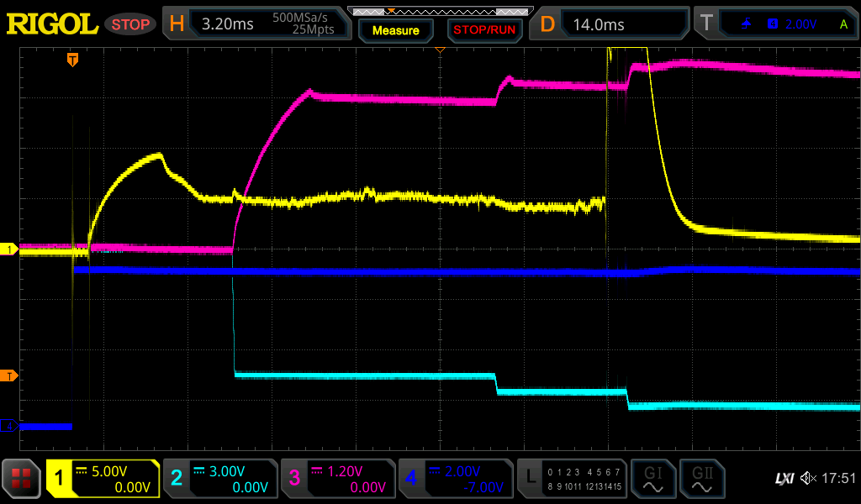Toggle channel 2 with 3.00V scale

pos(219,479)
